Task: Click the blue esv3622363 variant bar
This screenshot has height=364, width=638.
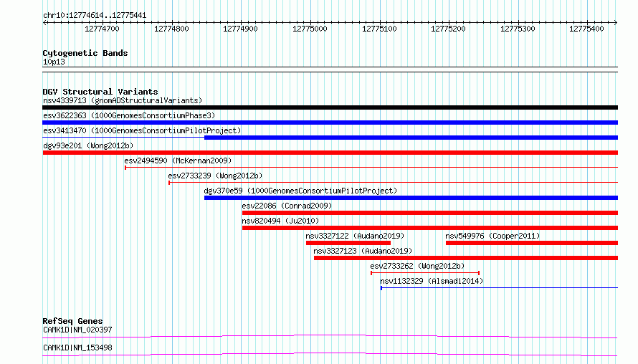Action: tap(330, 123)
